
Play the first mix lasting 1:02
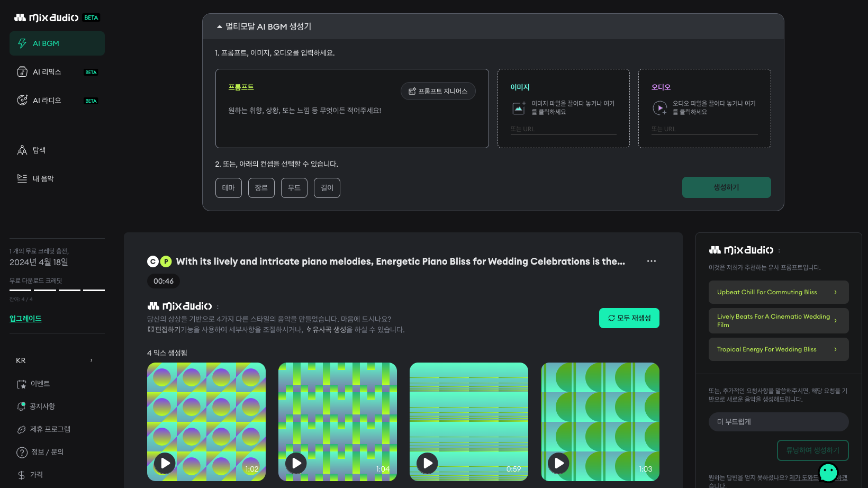click(165, 463)
